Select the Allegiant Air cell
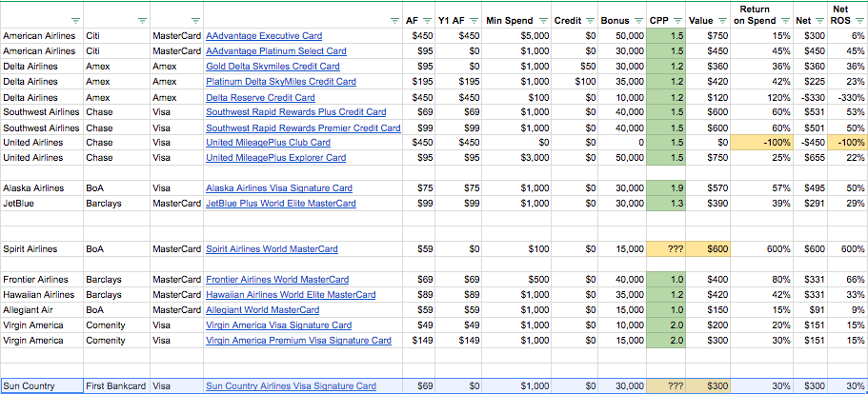The height and width of the screenshot is (394, 868). coord(42,310)
